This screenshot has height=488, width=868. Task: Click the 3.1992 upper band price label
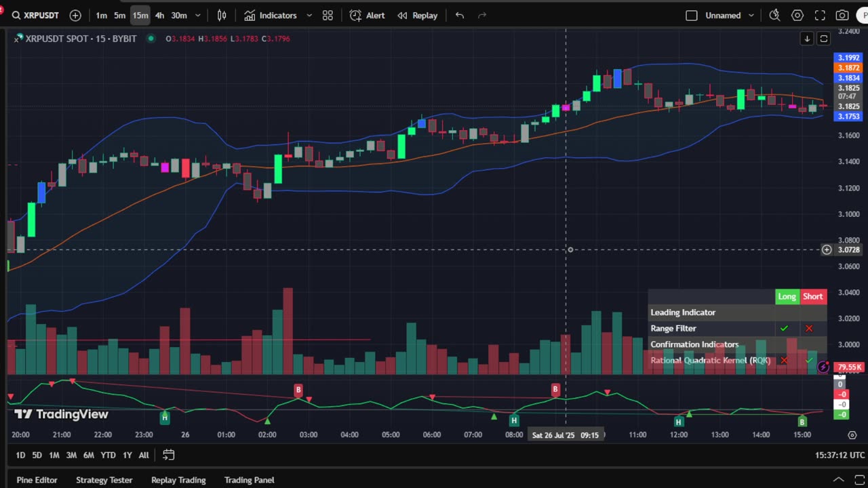(x=848, y=58)
